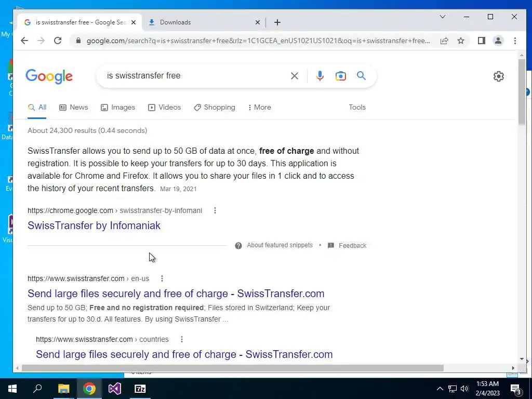The height and width of the screenshot is (399, 532).
Task: Open the SwissTransfer by Infomaniak link
Action: click(94, 225)
